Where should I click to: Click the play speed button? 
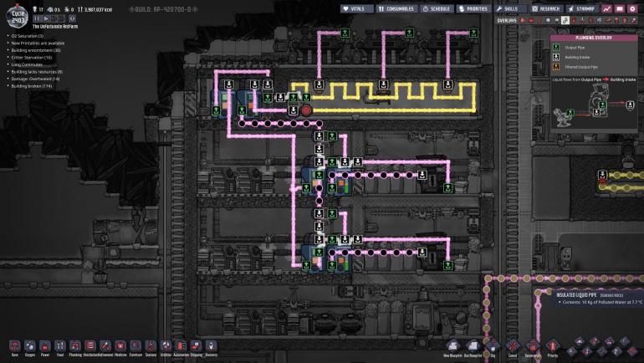(46, 18)
